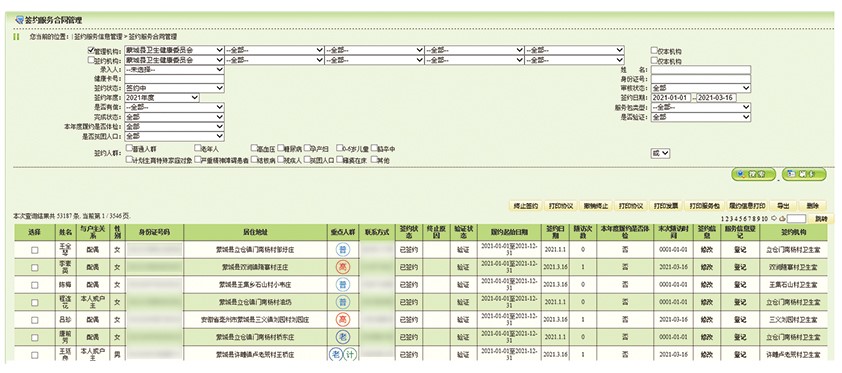Check the 计划生育特殊家庭对象 box
Image resolution: width=842 pixels, height=373 pixels.
tap(129, 159)
